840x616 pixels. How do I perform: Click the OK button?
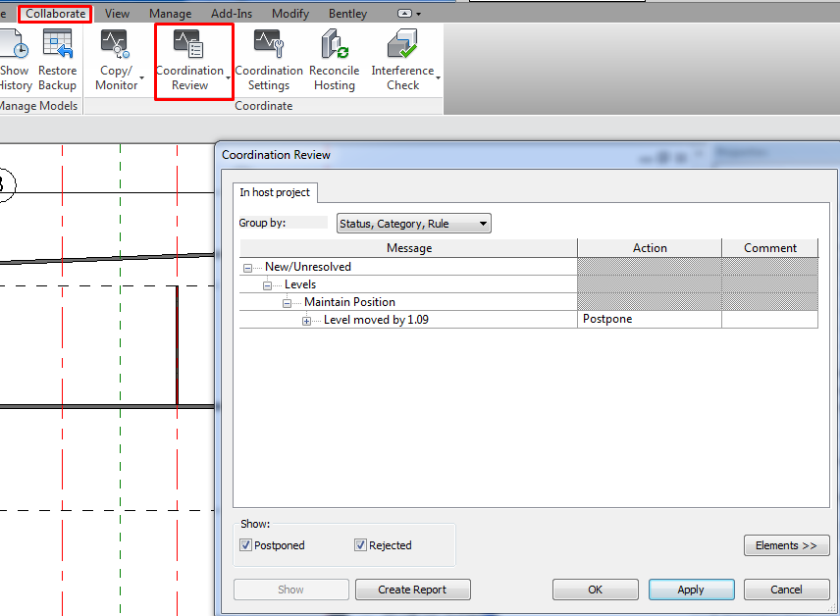pos(596,590)
